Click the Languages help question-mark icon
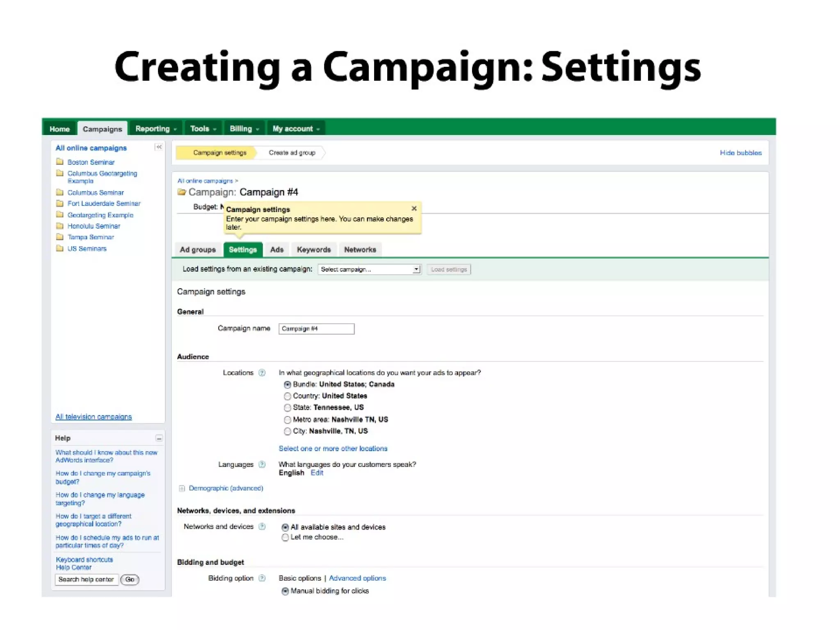Viewport: 840px width, 630px height. coord(262,464)
